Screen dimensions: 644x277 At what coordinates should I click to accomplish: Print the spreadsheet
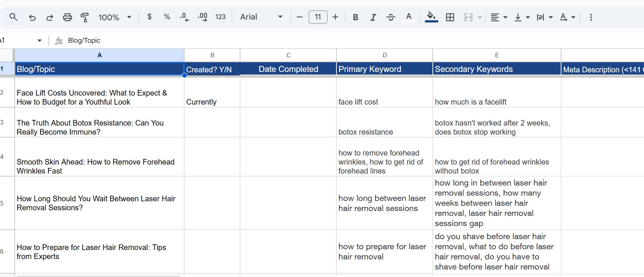68,17
